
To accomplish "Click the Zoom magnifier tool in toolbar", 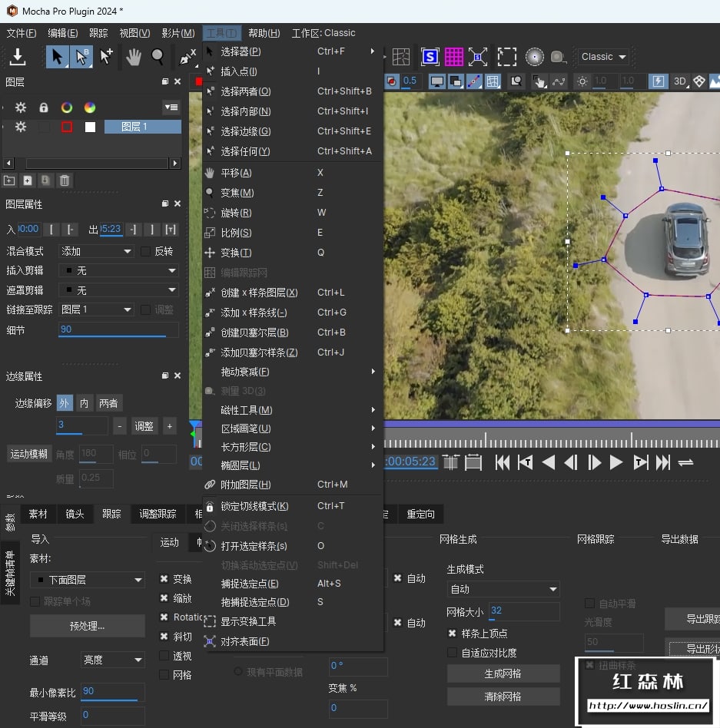I will (158, 56).
